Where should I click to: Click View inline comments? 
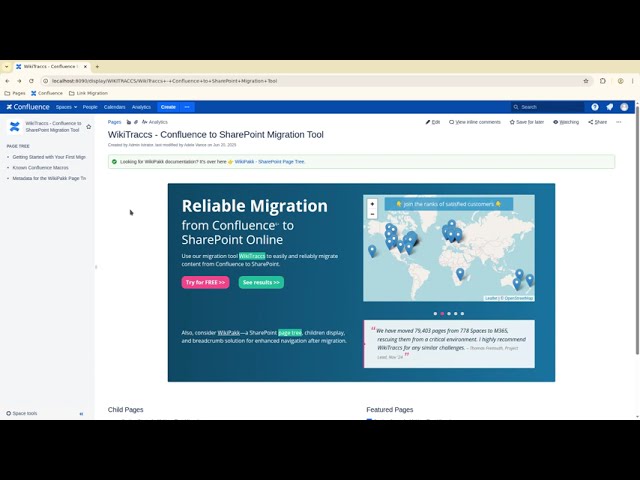[x=475, y=122]
